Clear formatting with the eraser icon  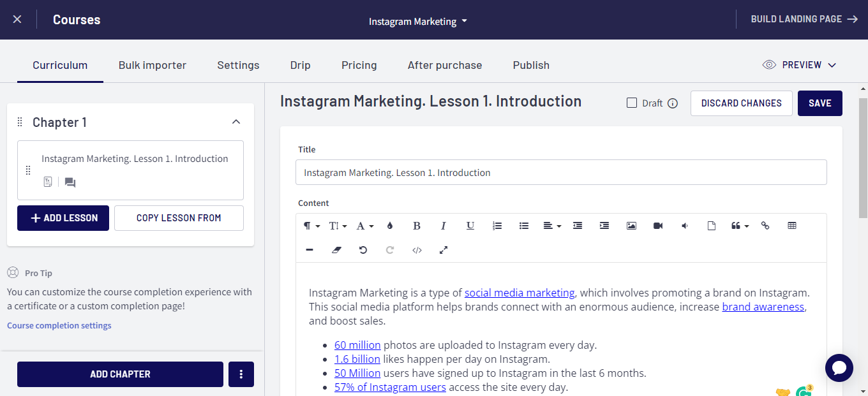point(337,250)
